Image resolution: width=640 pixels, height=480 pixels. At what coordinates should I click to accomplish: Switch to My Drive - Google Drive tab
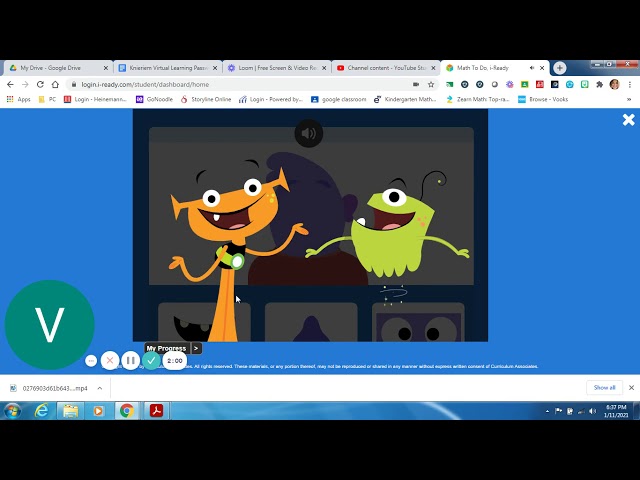[58, 68]
